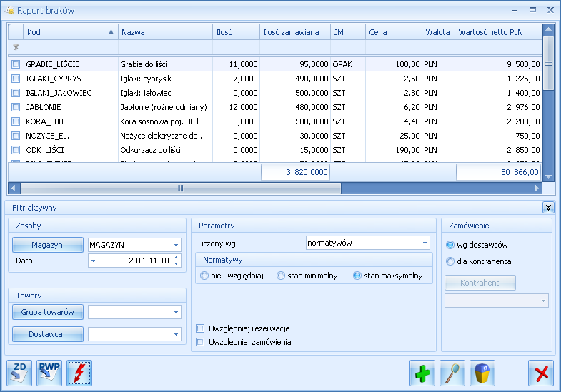The height and width of the screenshot is (392, 561).
Task: Sort by Cena column header
Action: (394, 32)
